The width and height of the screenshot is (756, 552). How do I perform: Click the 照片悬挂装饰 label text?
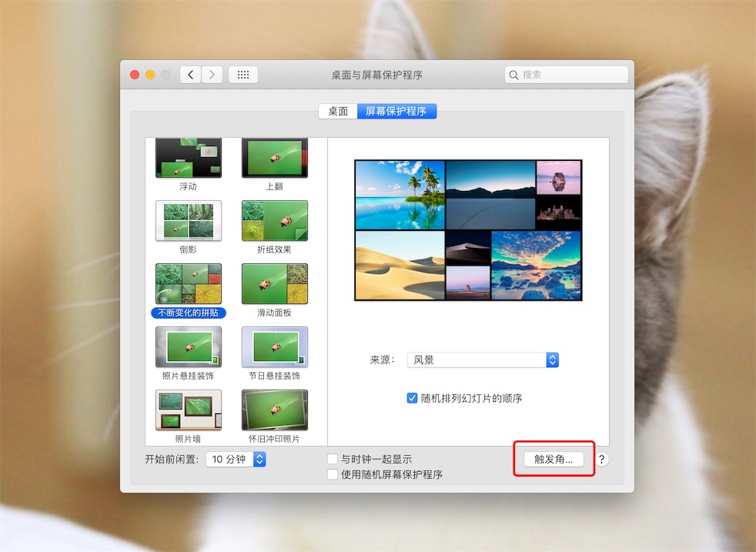188,376
